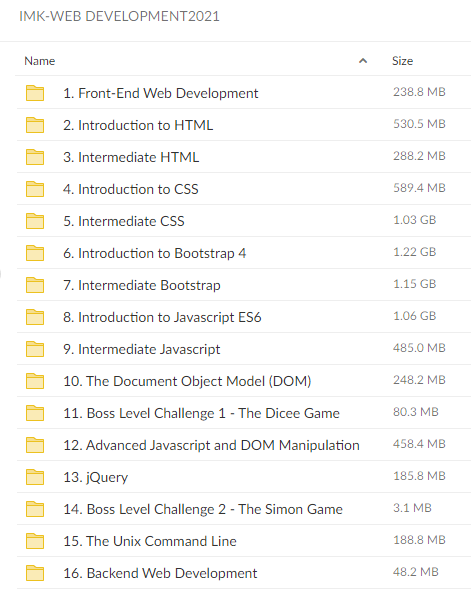The height and width of the screenshot is (590, 471).
Task: Open folder '6. Introduction to Bootstrap 4'
Action: [x=155, y=253]
